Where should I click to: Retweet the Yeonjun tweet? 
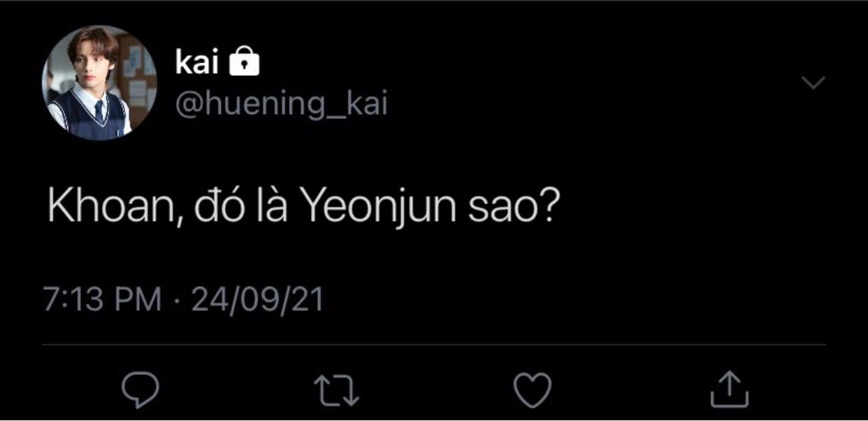click(339, 390)
